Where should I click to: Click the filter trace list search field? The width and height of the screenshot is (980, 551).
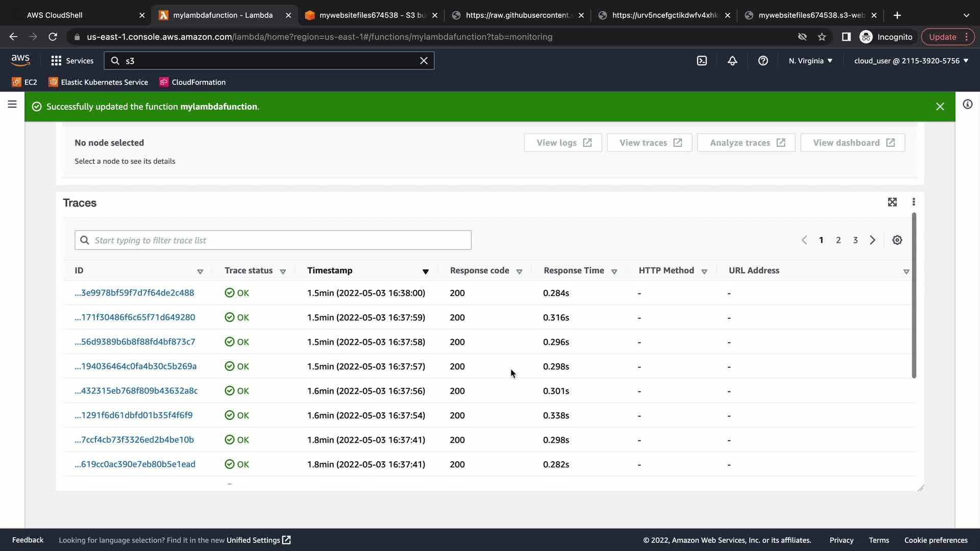tap(273, 240)
